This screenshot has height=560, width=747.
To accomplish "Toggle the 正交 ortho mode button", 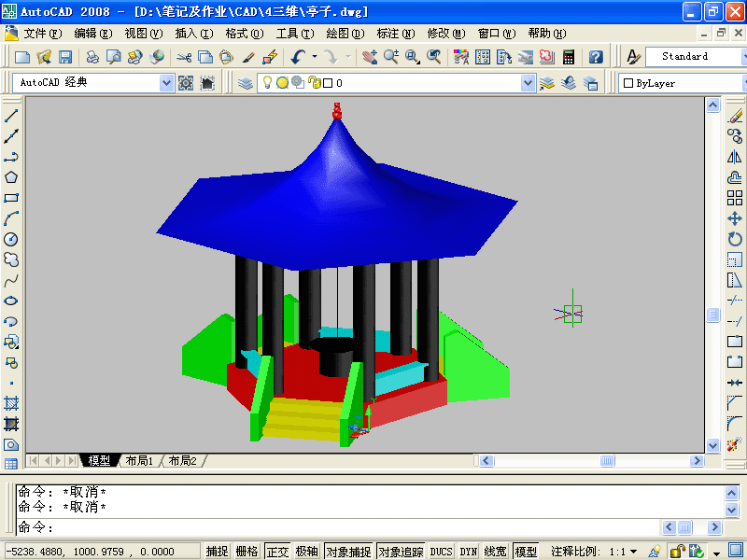I will coord(277,552).
